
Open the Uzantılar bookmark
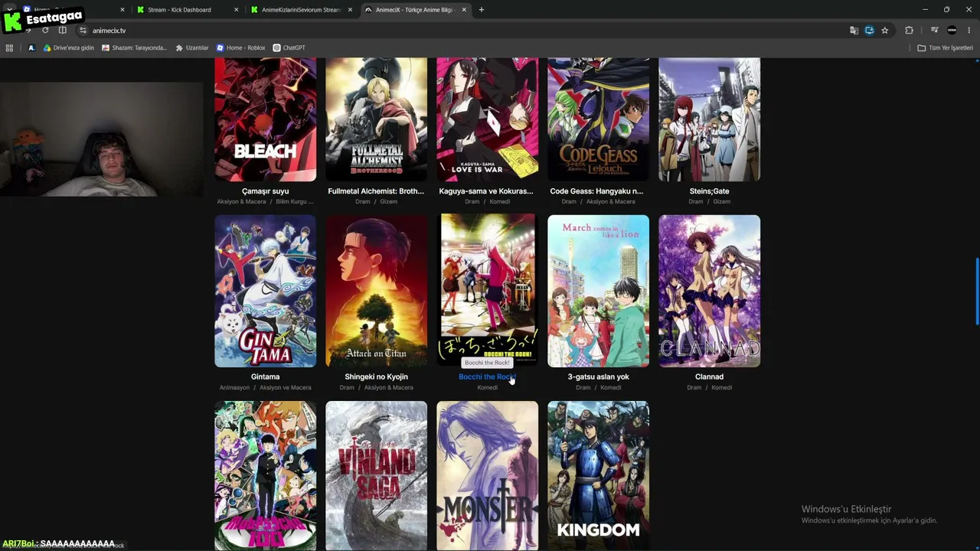(x=192, y=47)
